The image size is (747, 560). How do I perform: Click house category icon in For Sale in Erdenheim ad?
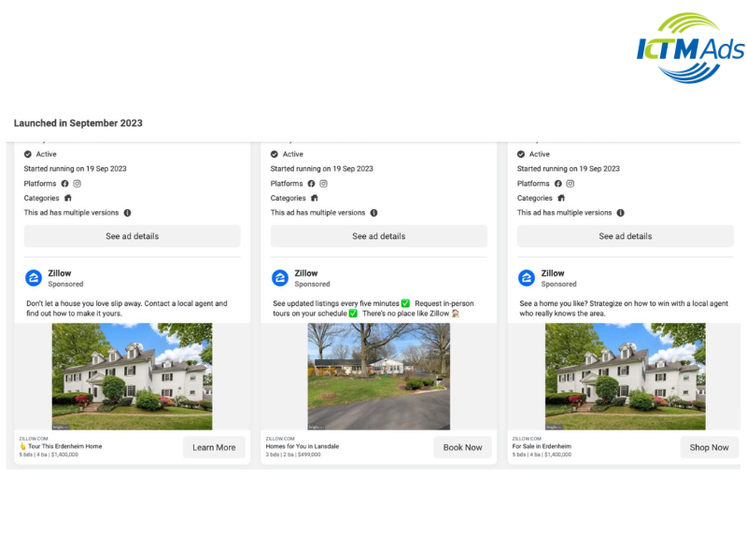point(561,198)
